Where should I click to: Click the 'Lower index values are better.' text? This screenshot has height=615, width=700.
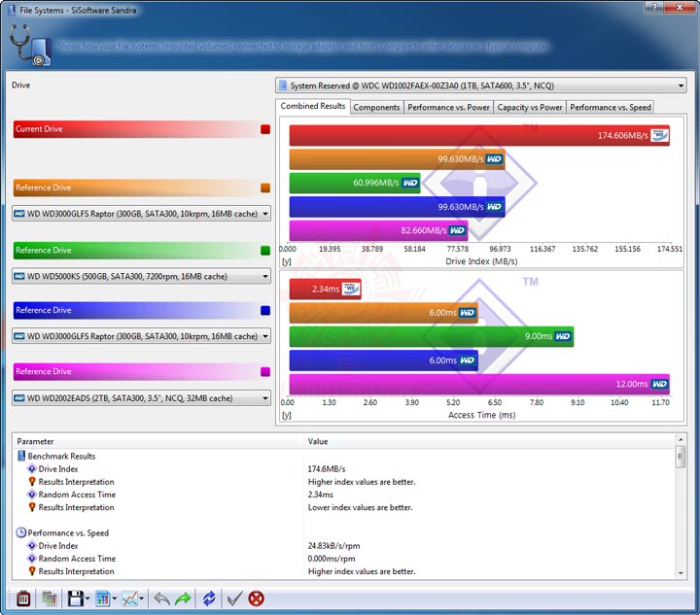[x=361, y=507]
